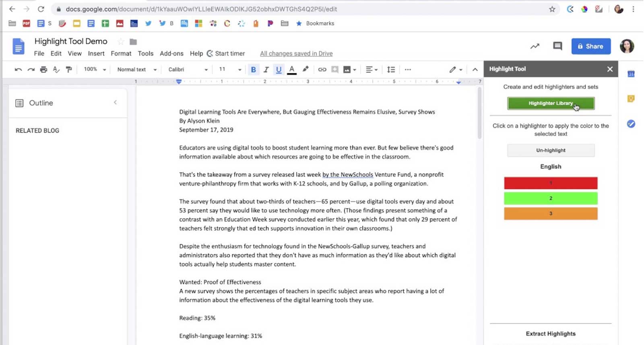The height and width of the screenshot is (345, 644).
Task: Toggle Underline formatting
Action: pos(279,70)
